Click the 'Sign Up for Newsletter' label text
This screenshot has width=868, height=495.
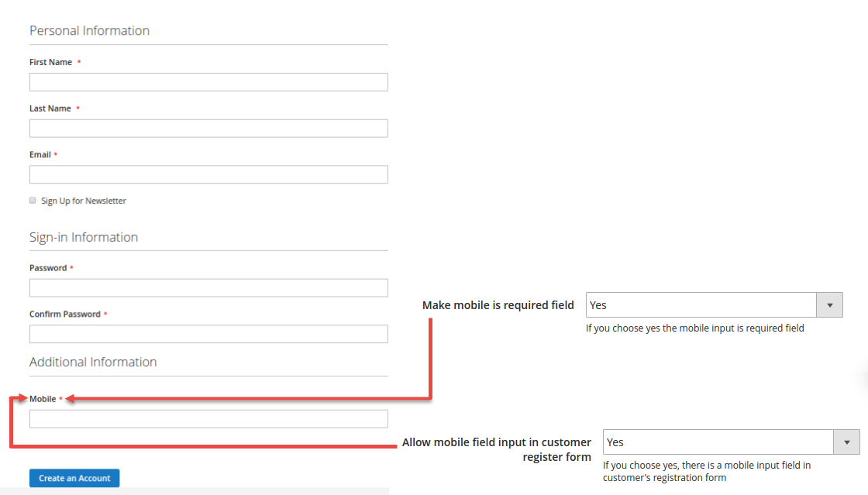coord(84,201)
